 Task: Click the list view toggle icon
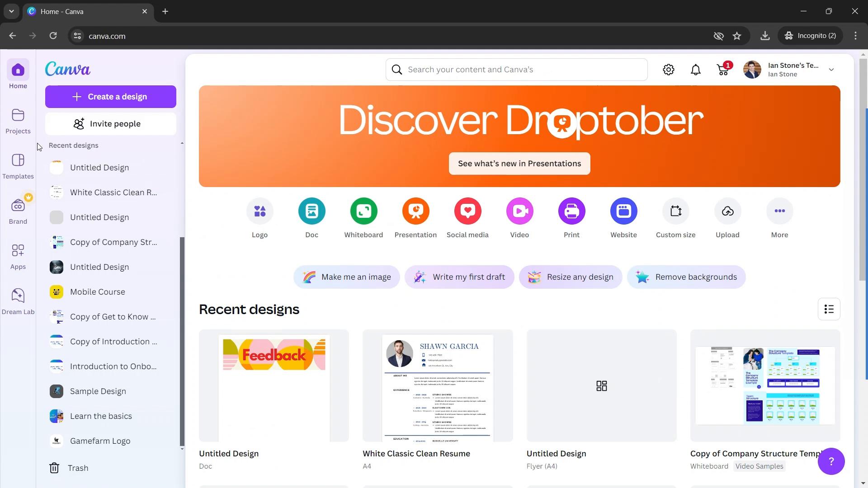[x=829, y=309]
